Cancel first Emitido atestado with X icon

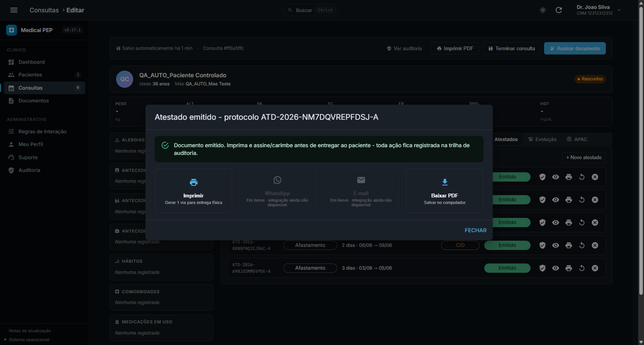point(595,177)
